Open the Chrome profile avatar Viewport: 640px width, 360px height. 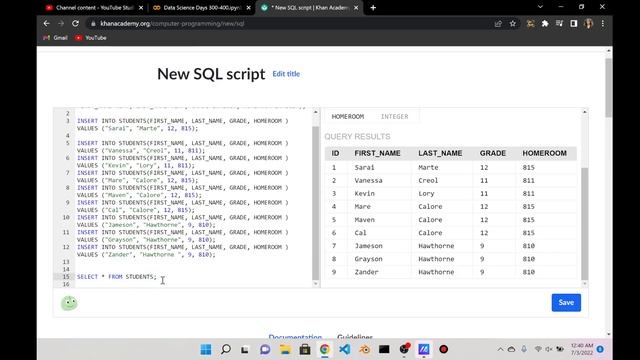coord(589,24)
